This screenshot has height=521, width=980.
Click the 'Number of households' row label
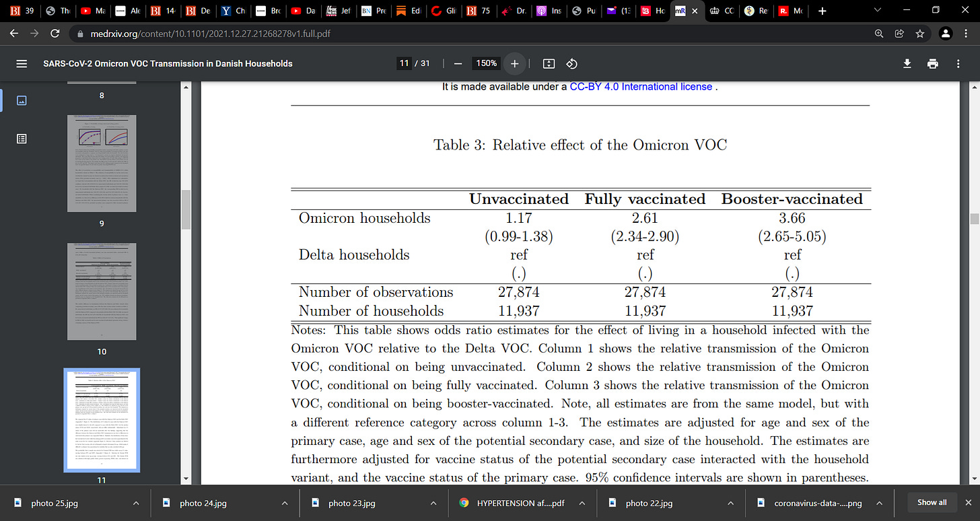pos(371,311)
